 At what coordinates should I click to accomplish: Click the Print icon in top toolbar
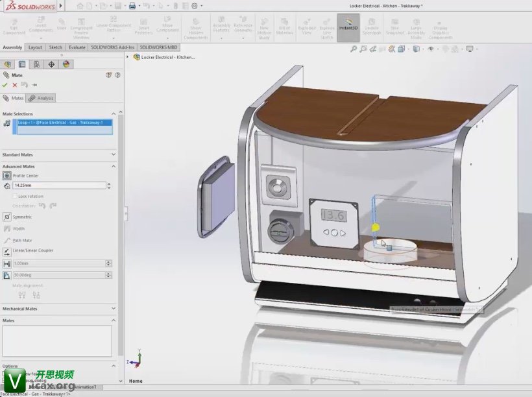[132, 6]
